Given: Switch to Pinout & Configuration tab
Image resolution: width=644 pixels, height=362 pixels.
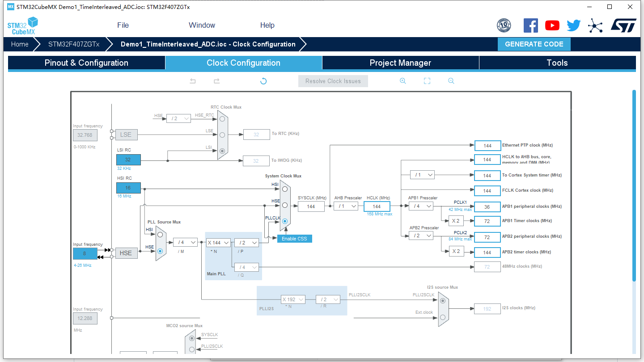Looking at the screenshot, I should coord(86,63).
